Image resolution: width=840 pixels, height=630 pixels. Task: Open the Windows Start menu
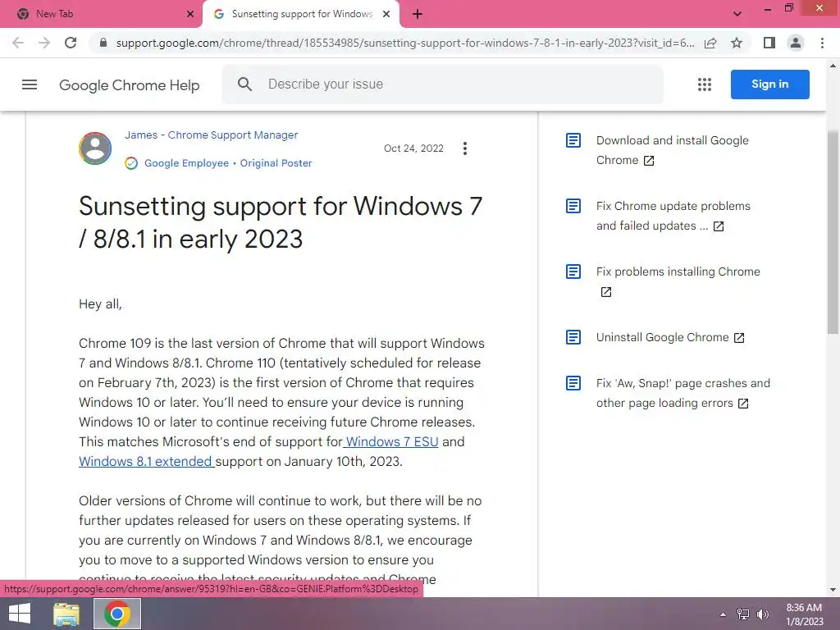(20, 614)
